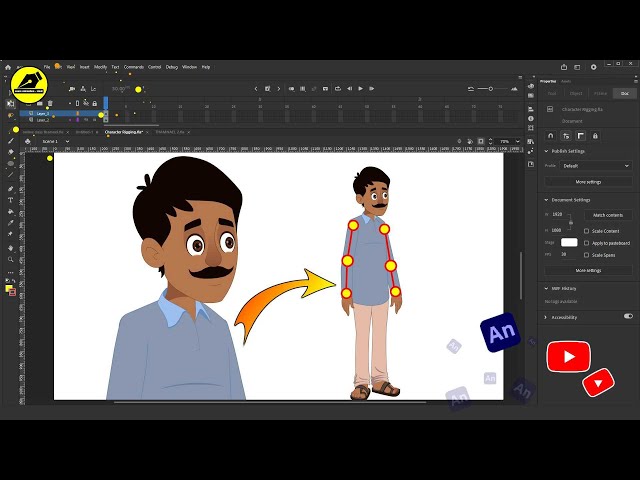This screenshot has width=640, height=480.
Task: Toggle the layer parenting view icon
Action: tap(83, 89)
